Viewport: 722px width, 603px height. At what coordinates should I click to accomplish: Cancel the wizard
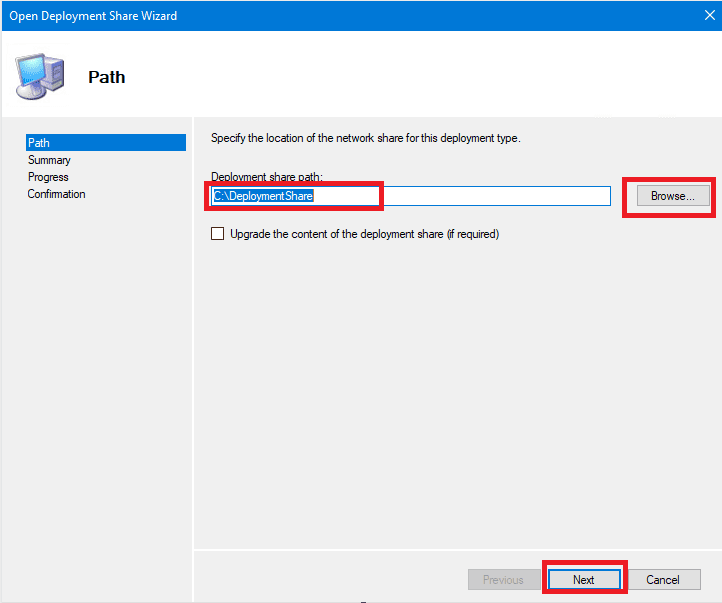pyautogui.click(x=662, y=579)
